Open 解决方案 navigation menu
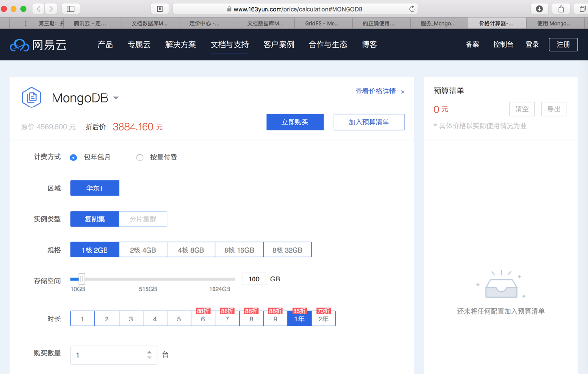Viewport: 588px width, 374px height. tap(181, 45)
